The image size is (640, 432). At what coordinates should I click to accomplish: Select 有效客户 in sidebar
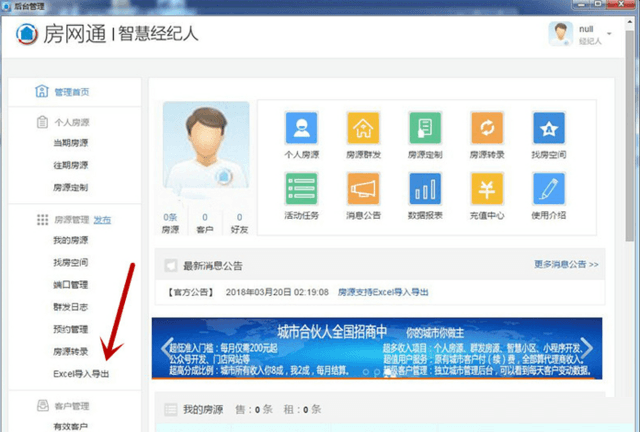coord(71,426)
